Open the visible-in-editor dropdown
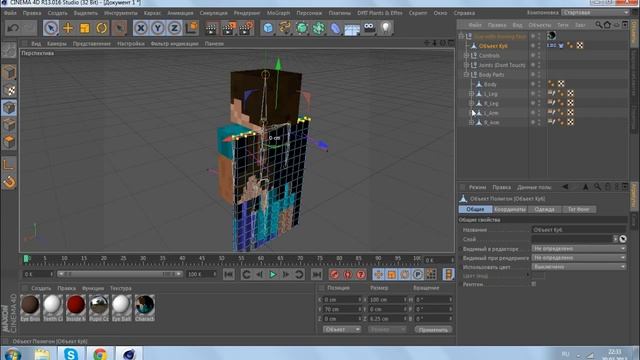 point(579,249)
